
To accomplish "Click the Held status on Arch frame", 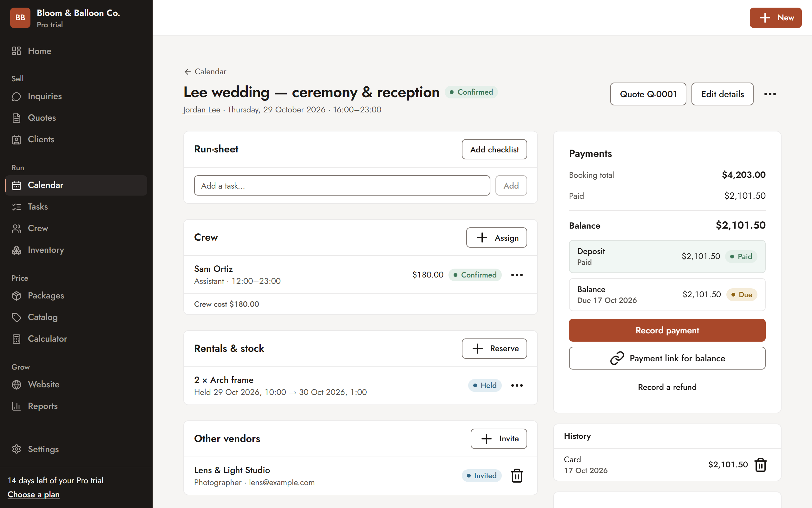I will tap(485, 385).
